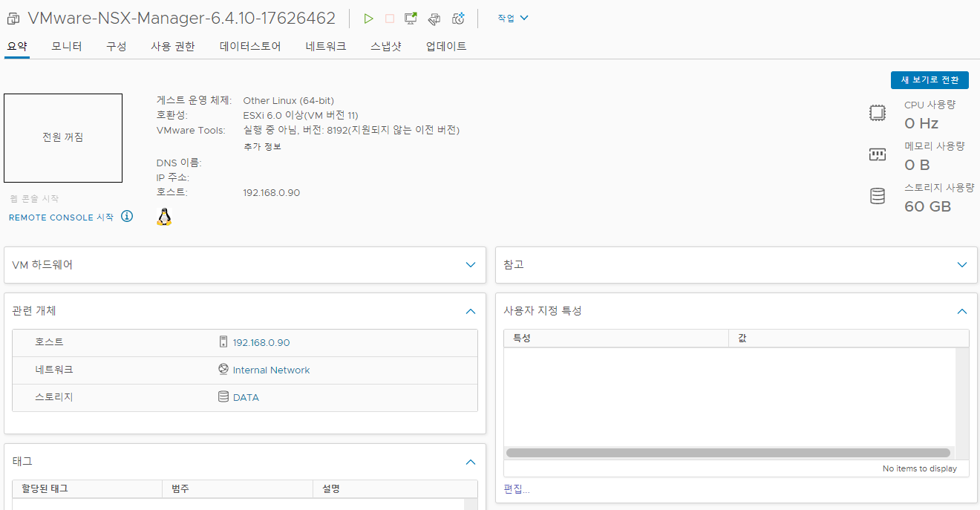Switch to the 모니터 tab
Viewport: 980px width, 510px height.
(67, 46)
